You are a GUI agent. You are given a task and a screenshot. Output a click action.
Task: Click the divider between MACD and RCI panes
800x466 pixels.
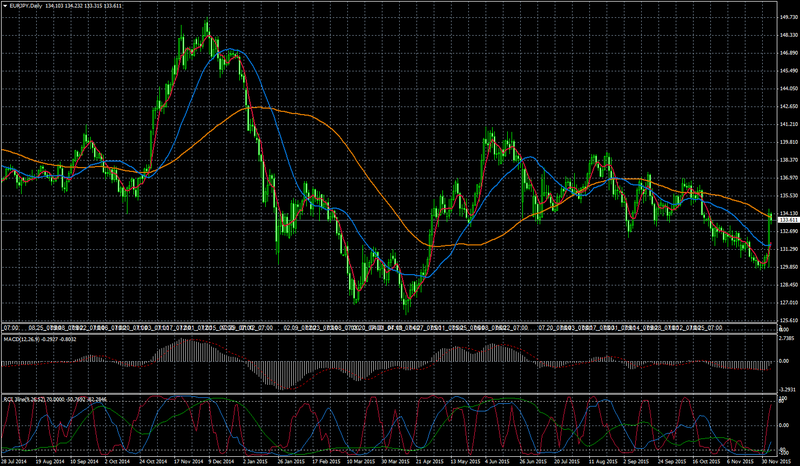click(x=388, y=394)
